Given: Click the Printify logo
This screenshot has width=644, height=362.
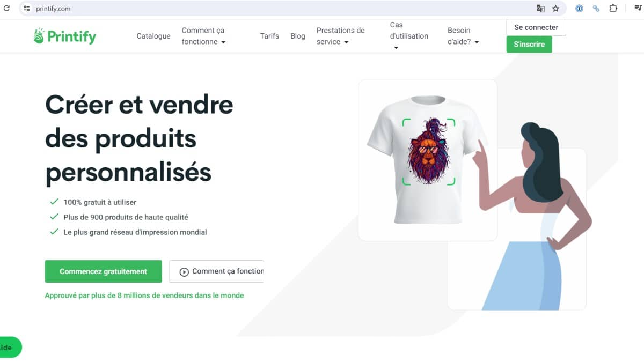Looking at the screenshot, I should 65,36.
